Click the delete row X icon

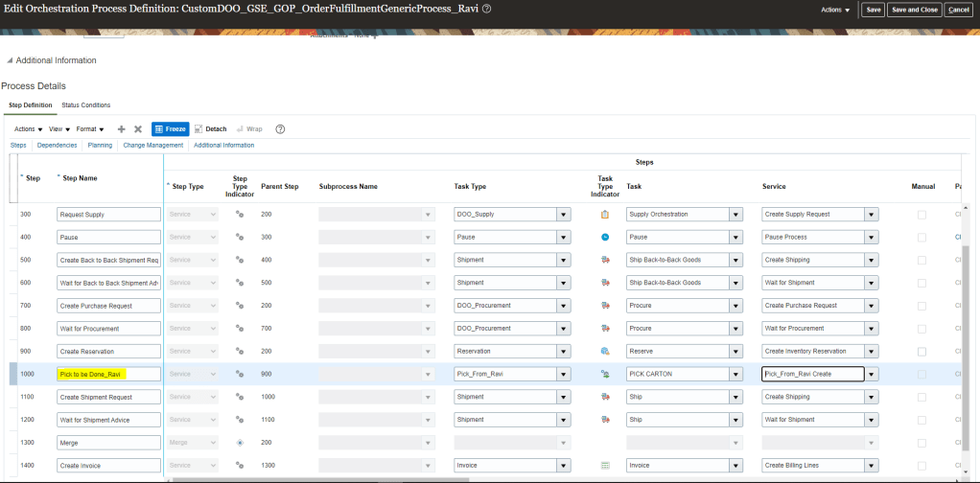click(x=138, y=128)
